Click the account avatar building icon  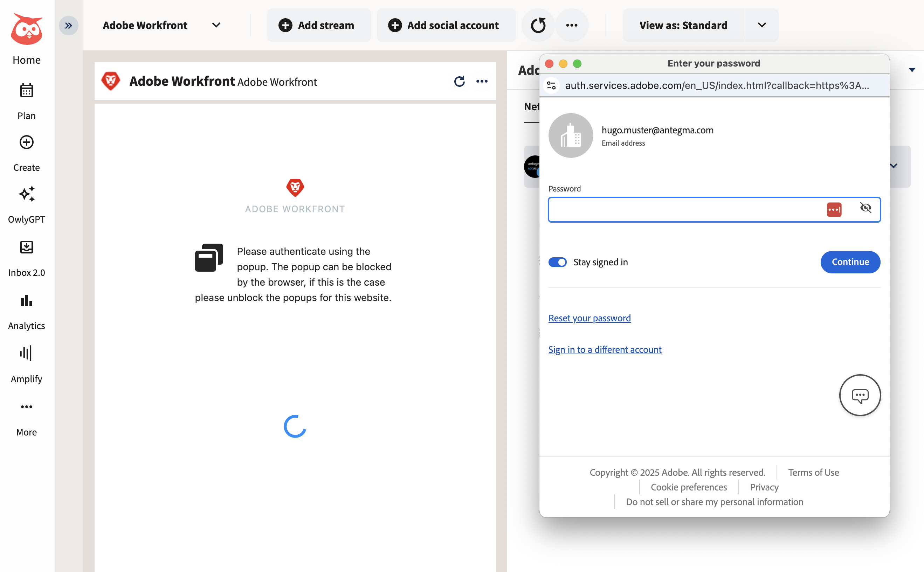coord(571,135)
